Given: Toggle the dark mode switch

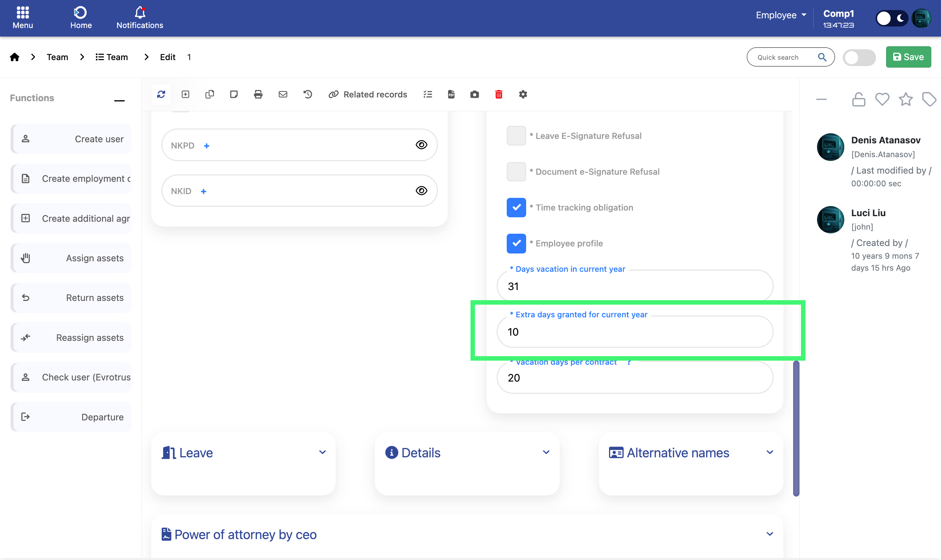Looking at the screenshot, I should (x=892, y=18).
